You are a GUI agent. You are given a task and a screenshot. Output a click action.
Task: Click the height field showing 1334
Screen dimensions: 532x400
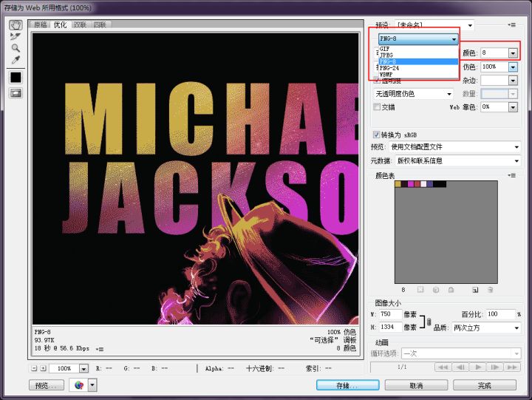click(x=390, y=327)
